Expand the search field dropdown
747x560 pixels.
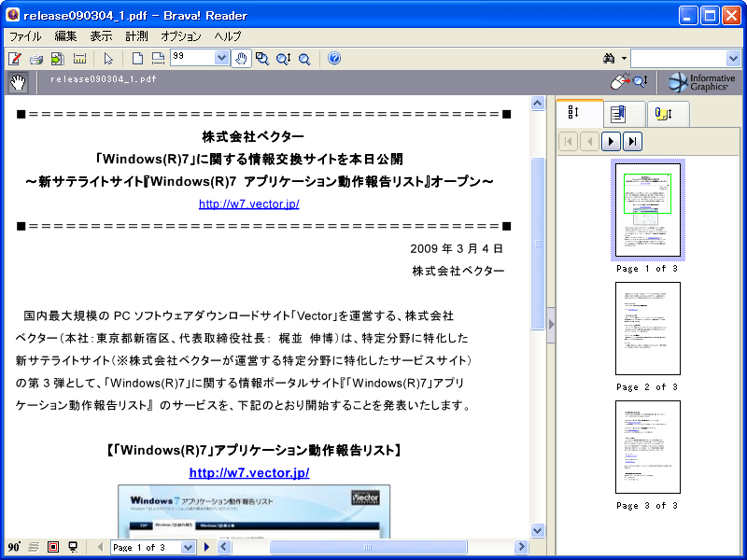tap(733, 59)
